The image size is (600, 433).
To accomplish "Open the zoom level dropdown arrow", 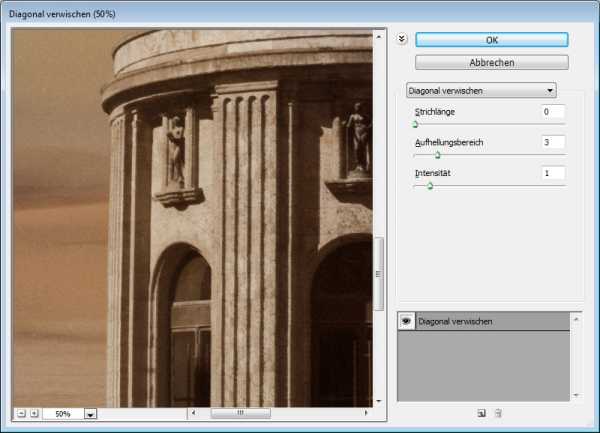I will [x=90, y=413].
